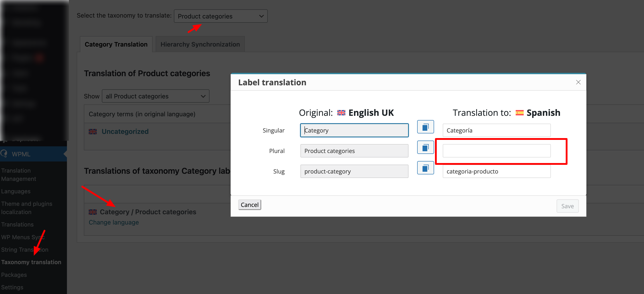
Task: Open the Packages menu item
Action: (14, 275)
